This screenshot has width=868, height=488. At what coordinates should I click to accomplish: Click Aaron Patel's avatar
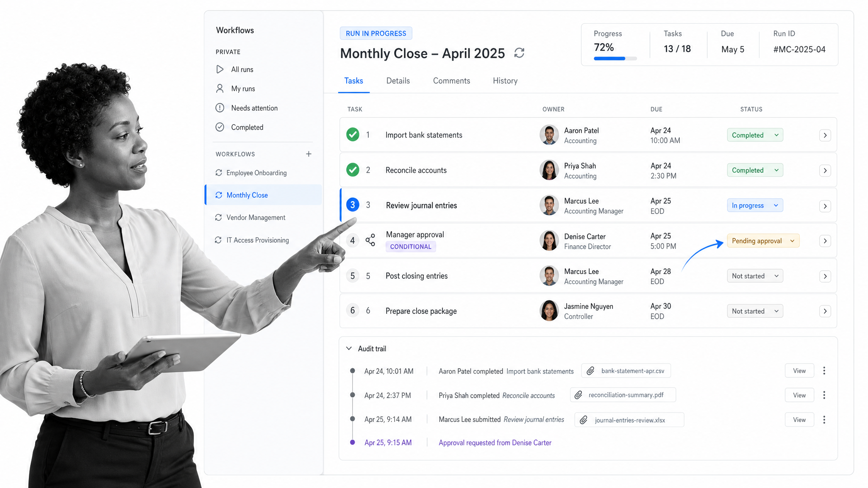pos(549,135)
